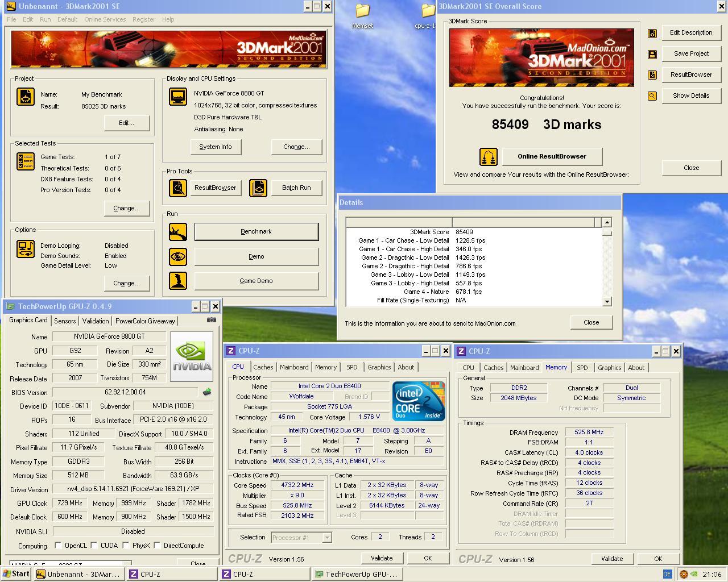This screenshot has height=582, width=728.
Task: Click the Game Demo joystick icon
Action: (178, 281)
